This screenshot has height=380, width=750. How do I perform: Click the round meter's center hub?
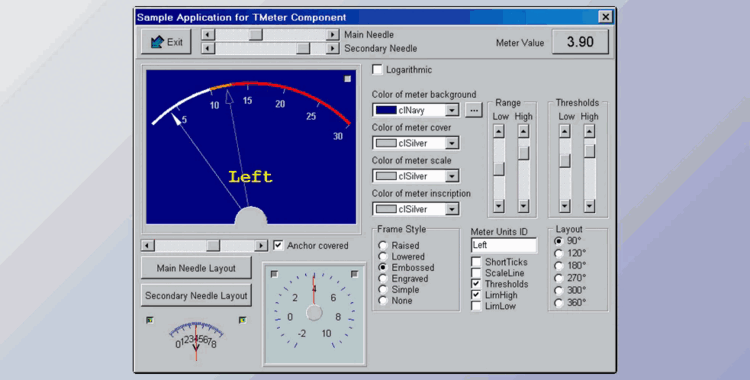(x=314, y=313)
